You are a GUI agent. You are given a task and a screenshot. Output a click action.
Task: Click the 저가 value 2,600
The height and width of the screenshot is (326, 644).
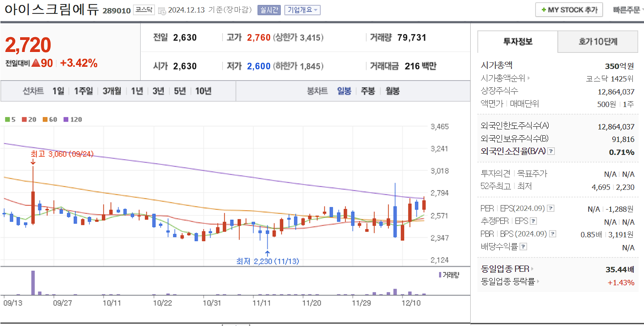[259, 66]
